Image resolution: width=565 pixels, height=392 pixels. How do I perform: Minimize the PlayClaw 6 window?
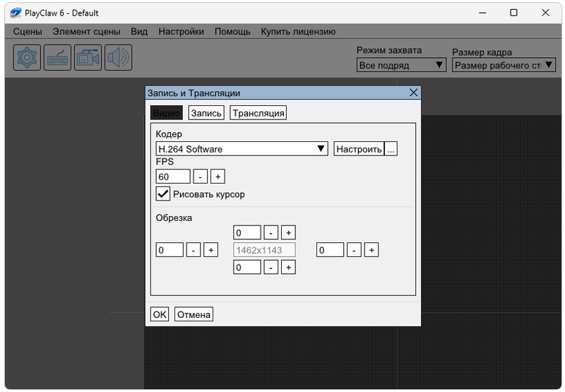click(482, 13)
